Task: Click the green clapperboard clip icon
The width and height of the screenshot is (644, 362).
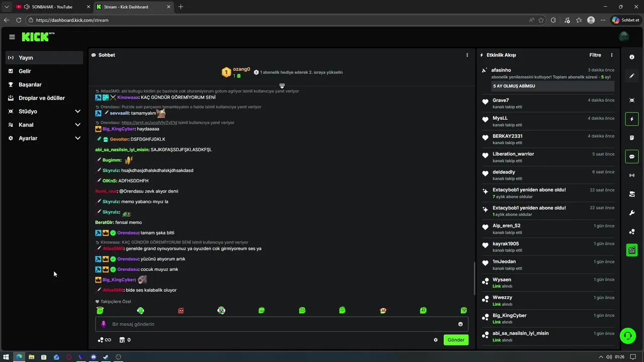Action: click(x=632, y=250)
